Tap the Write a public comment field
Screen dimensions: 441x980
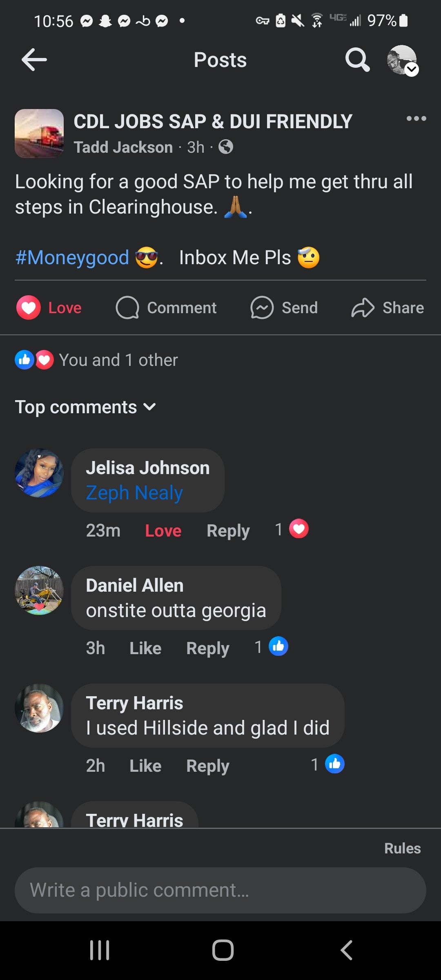[x=220, y=890]
